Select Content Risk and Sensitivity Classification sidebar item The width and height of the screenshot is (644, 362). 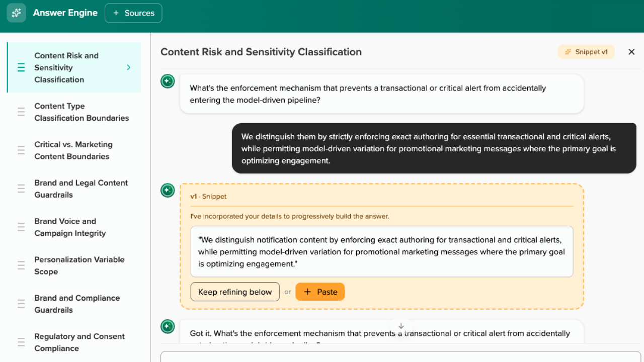click(74, 67)
